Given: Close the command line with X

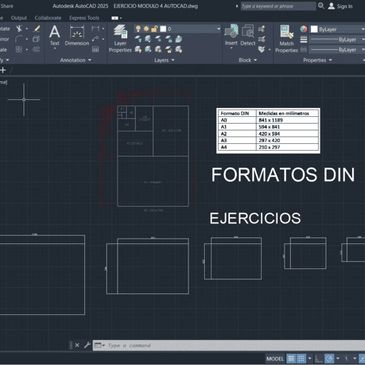Looking at the screenshot, I should click(x=77, y=345).
